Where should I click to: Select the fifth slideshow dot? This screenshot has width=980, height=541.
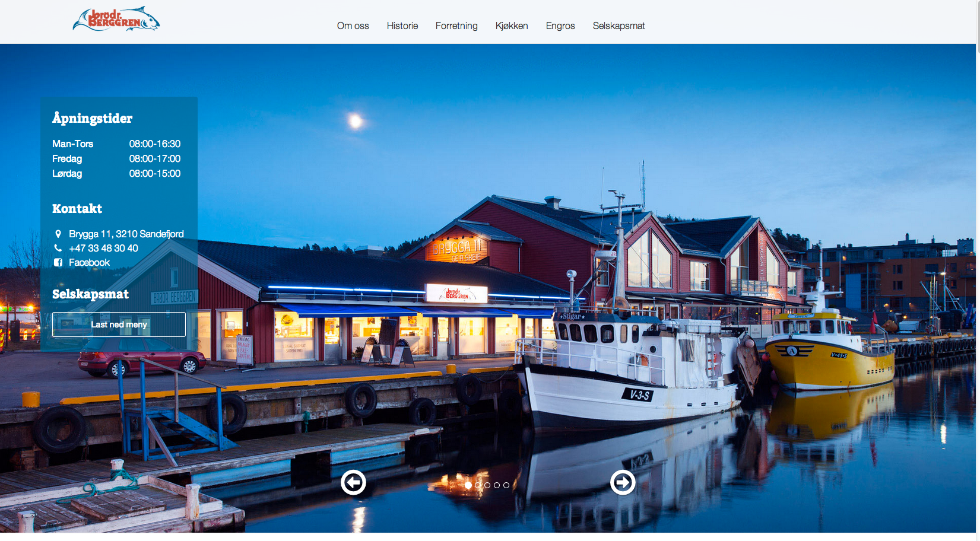coord(506,485)
